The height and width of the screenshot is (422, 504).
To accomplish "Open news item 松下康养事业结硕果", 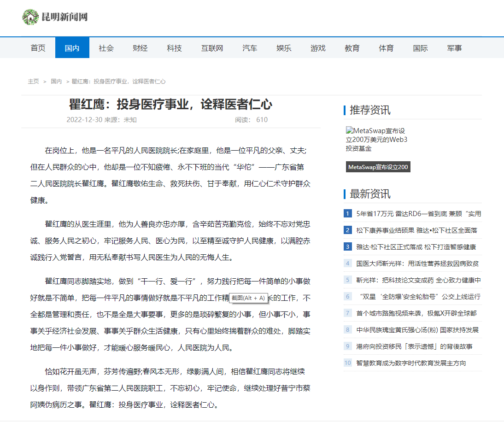I will point(416,230).
